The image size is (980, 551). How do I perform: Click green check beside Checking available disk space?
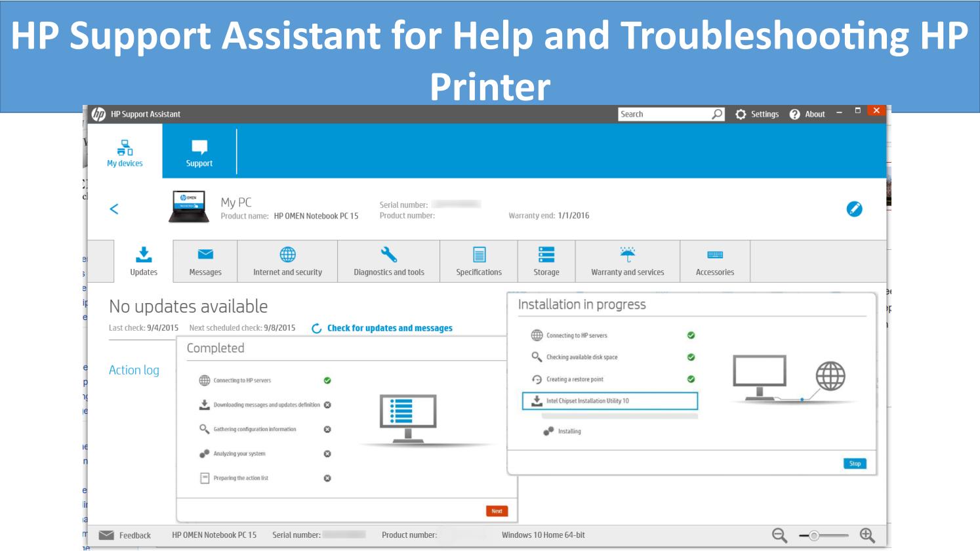pos(691,357)
